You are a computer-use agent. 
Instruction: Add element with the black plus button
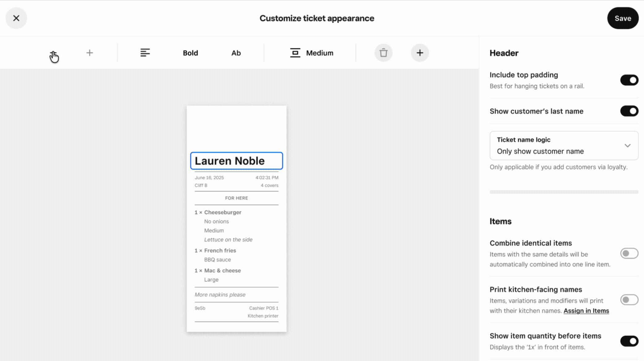(x=420, y=53)
